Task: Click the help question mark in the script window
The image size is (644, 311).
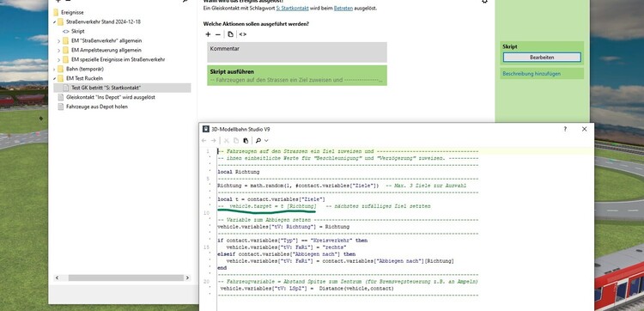Action: click(x=565, y=129)
